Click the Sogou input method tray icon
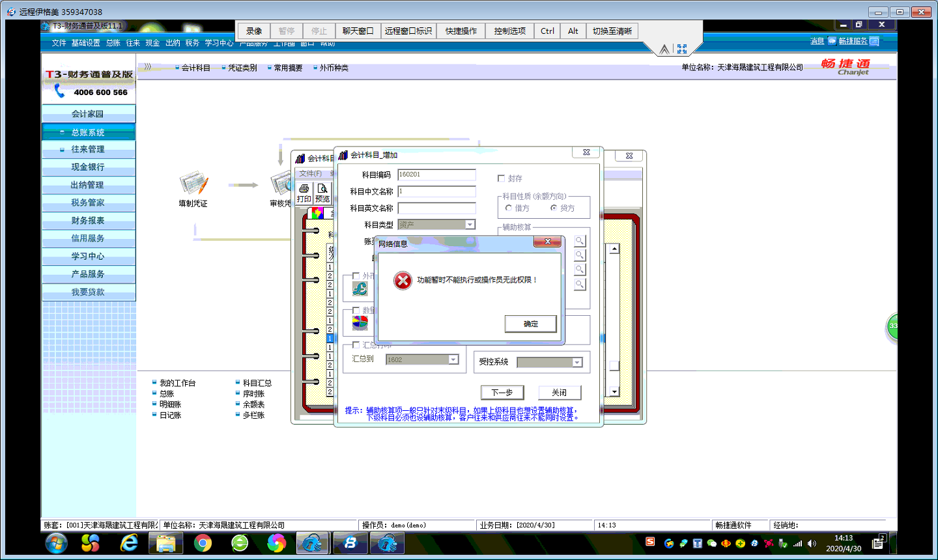938x560 pixels. tap(650, 542)
